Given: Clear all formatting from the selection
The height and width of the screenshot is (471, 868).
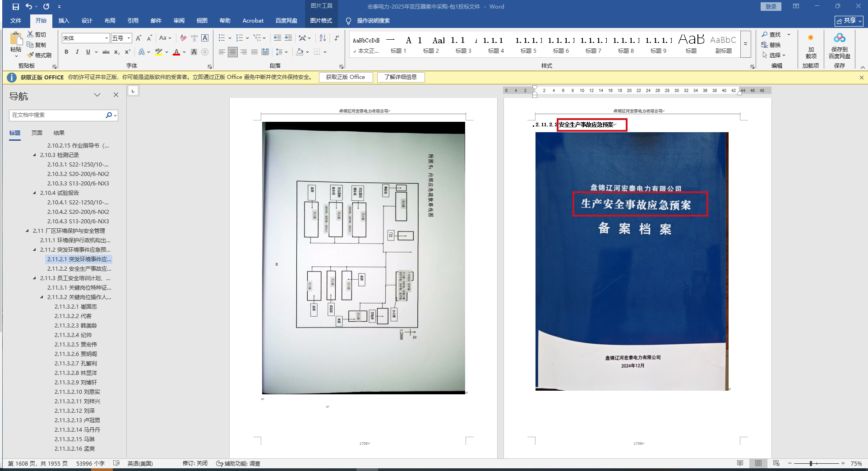Looking at the screenshot, I should (183, 38).
